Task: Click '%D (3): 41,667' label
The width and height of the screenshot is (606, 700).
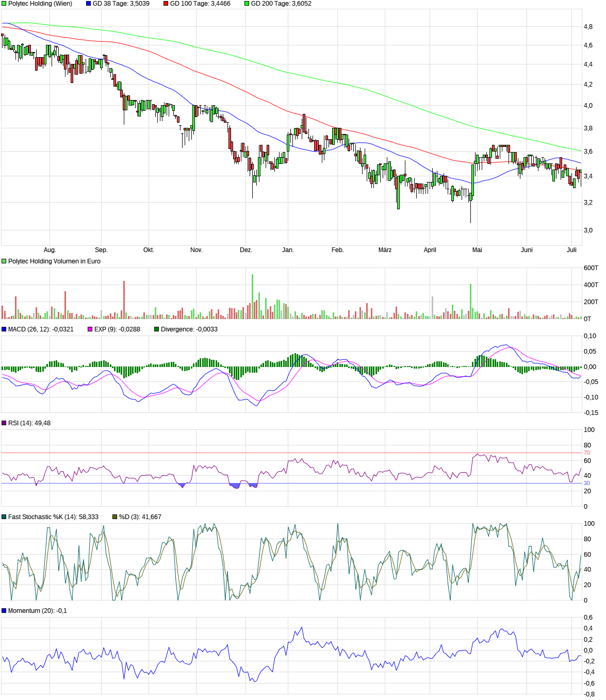Action: pos(140,517)
